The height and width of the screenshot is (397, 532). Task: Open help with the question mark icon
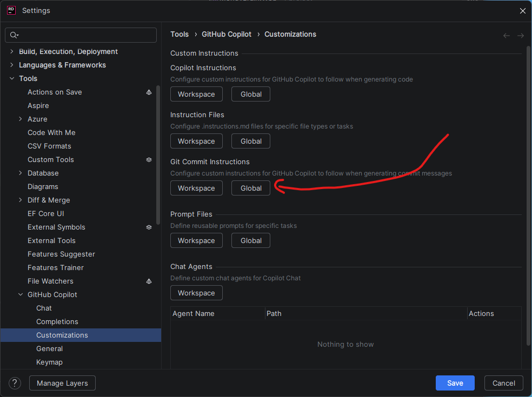coord(15,383)
